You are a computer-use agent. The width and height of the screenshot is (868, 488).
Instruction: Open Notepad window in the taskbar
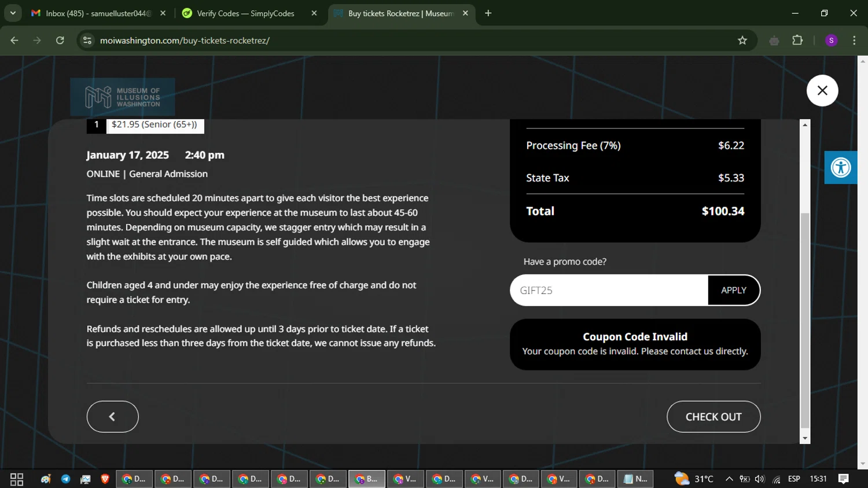point(635,479)
